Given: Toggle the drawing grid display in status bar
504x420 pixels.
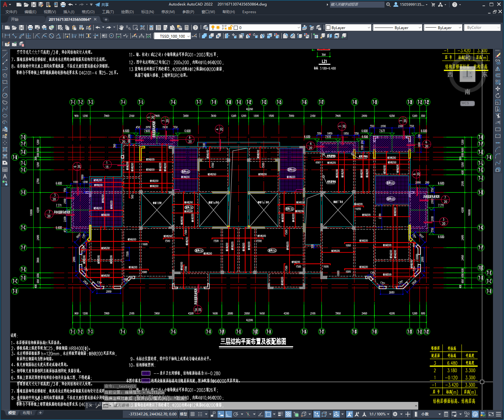Looking at the screenshot, I should [x=192, y=414].
